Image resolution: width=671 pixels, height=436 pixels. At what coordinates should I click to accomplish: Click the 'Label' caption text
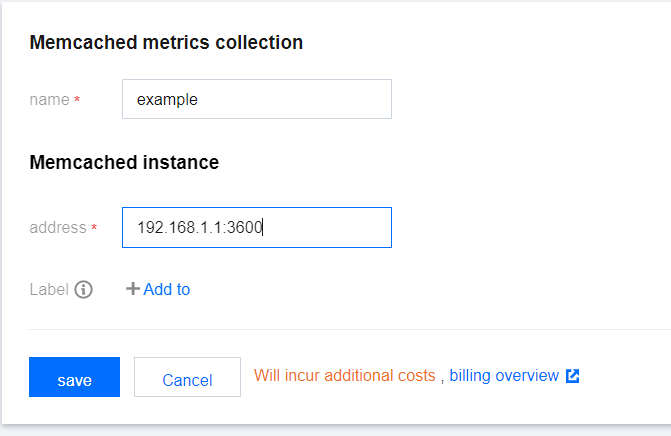pyautogui.click(x=49, y=289)
